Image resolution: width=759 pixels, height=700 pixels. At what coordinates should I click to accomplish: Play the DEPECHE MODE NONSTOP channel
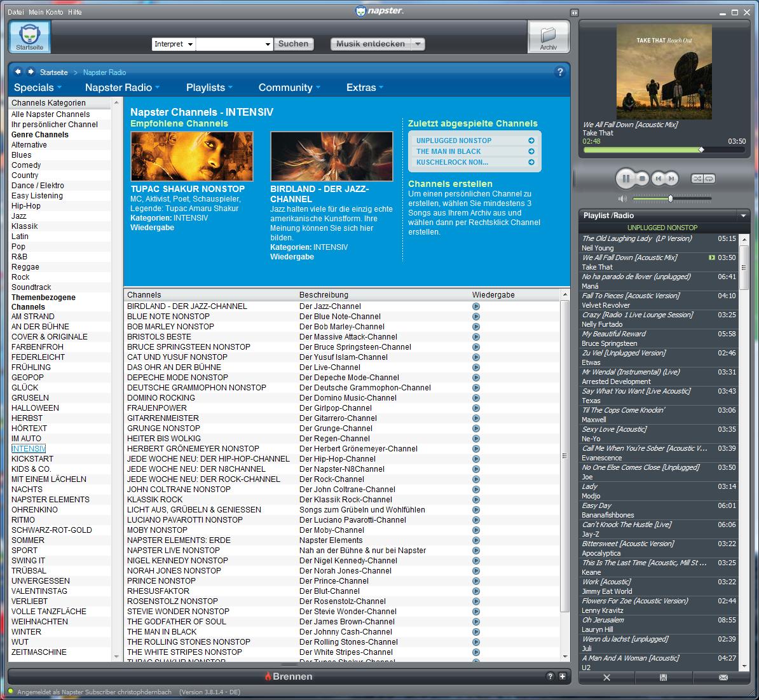pyautogui.click(x=476, y=378)
